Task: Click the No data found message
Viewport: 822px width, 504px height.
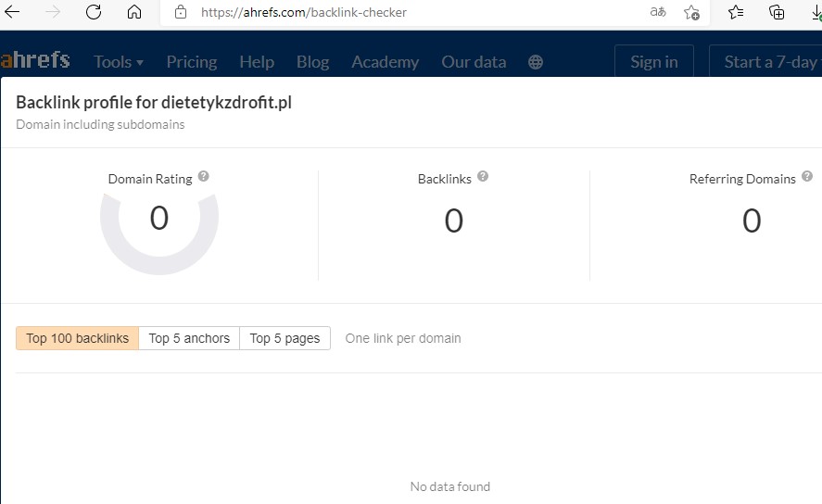Action: [450, 486]
